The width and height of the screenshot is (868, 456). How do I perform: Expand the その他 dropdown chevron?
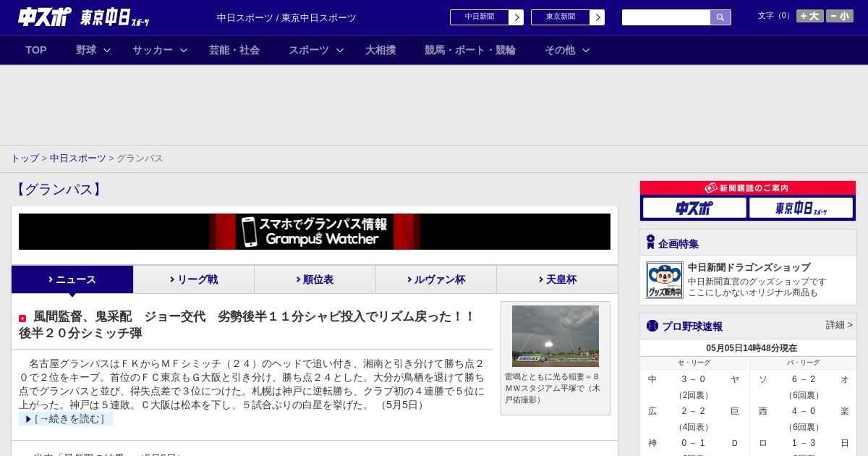coord(586,50)
